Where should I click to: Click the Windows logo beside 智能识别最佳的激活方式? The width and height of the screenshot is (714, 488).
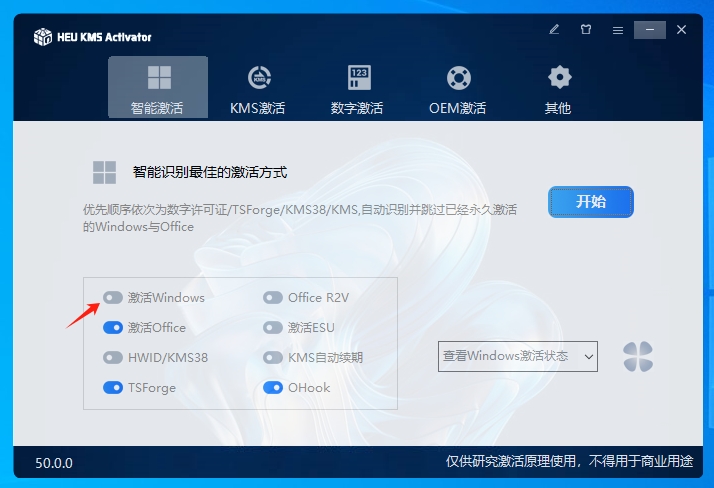[x=104, y=173]
